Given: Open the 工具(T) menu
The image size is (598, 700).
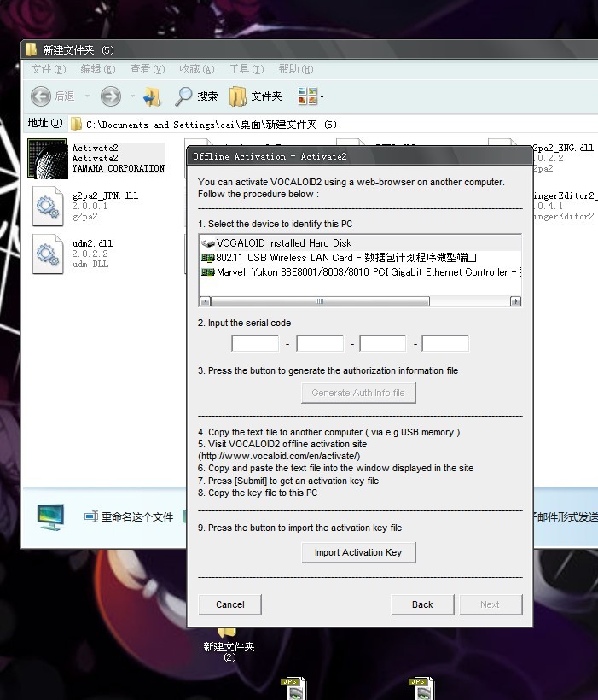Looking at the screenshot, I should pyautogui.click(x=247, y=69).
